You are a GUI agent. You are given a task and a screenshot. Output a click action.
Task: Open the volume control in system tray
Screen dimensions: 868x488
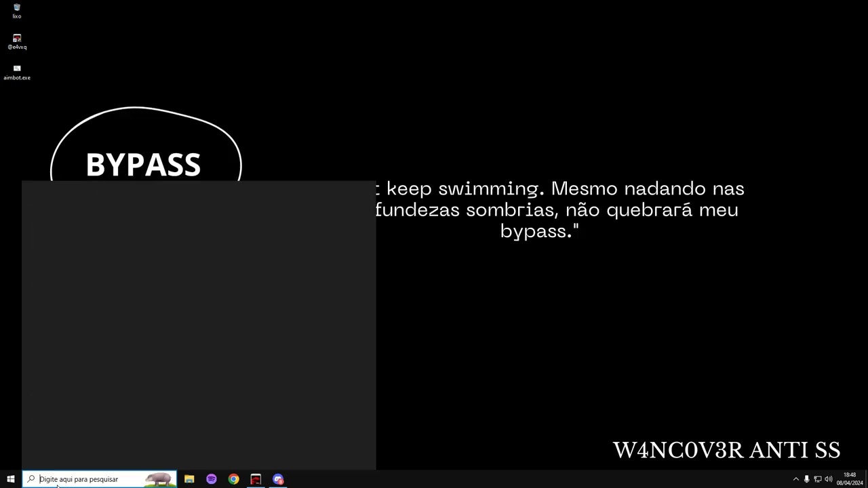point(828,479)
